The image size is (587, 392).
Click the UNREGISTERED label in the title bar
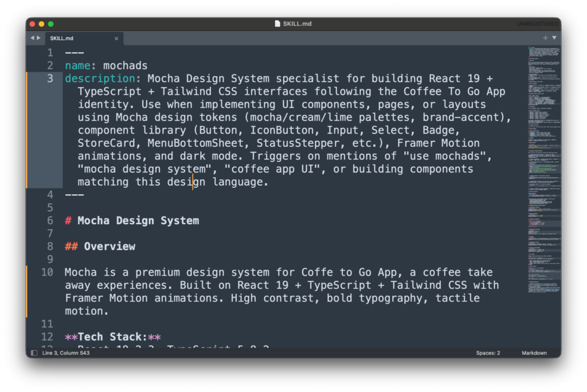point(537,24)
